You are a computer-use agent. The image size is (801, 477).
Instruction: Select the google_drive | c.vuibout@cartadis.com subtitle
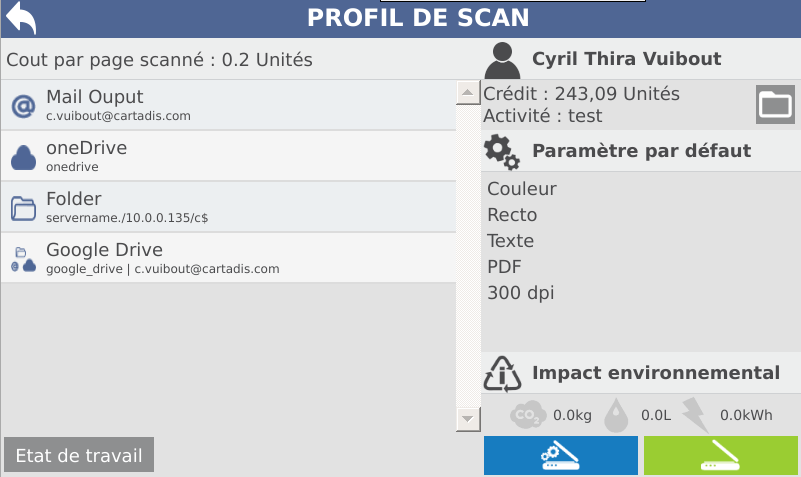pyautogui.click(x=162, y=269)
